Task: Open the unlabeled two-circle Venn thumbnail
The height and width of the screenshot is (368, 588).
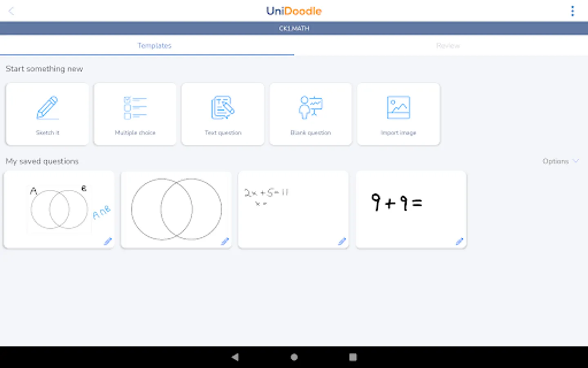Action: click(176, 209)
